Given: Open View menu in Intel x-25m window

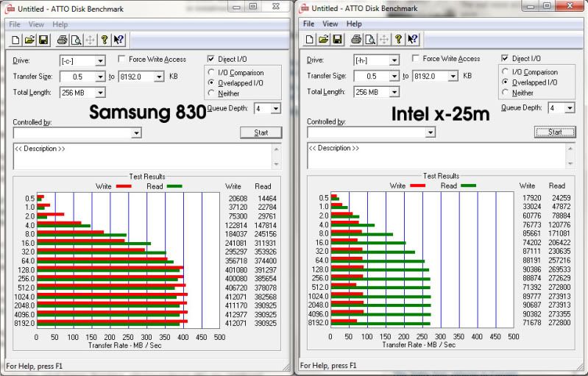Looking at the screenshot, I should pos(330,24).
